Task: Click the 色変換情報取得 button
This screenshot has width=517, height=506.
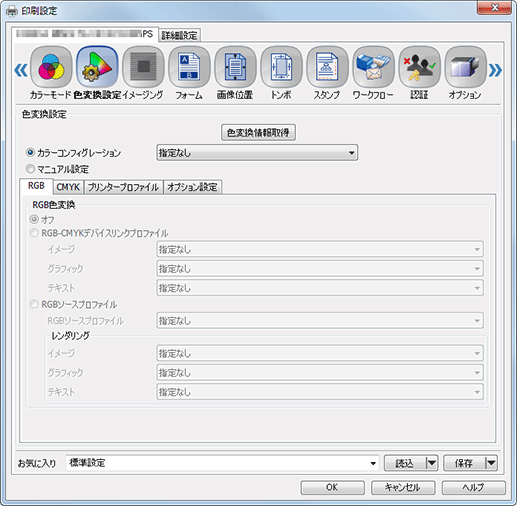Action: pyautogui.click(x=258, y=133)
